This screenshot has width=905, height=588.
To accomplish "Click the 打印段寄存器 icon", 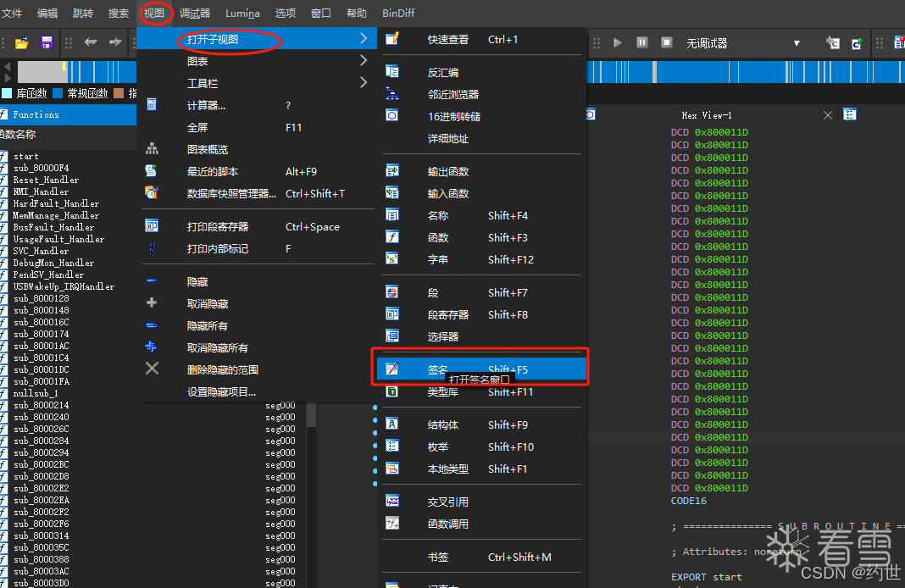I will point(152,226).
